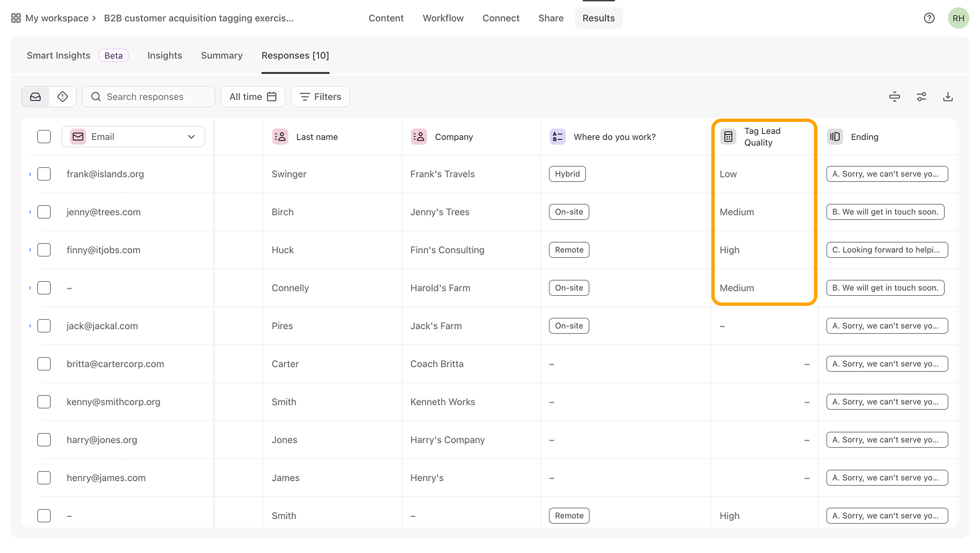The width and height of the screenshot is (980, 553).
Task: Open the Results tab
Action: coord(599,18)
